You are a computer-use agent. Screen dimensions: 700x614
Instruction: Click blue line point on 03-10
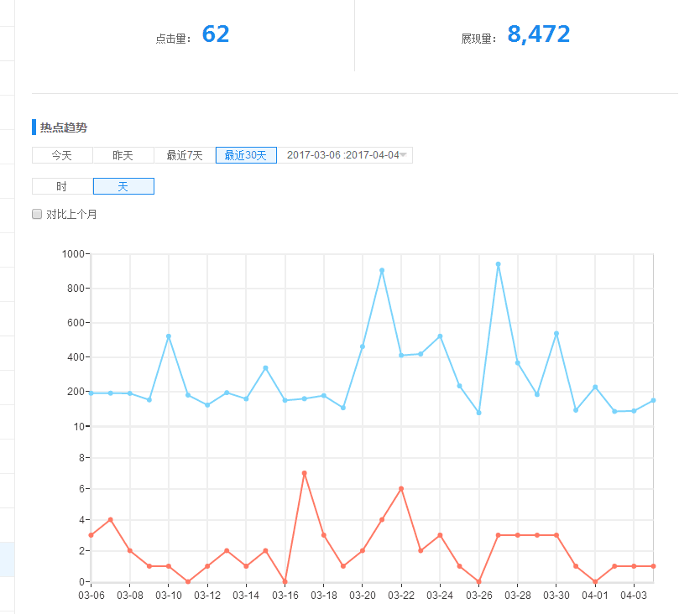[x=169, y=336]
